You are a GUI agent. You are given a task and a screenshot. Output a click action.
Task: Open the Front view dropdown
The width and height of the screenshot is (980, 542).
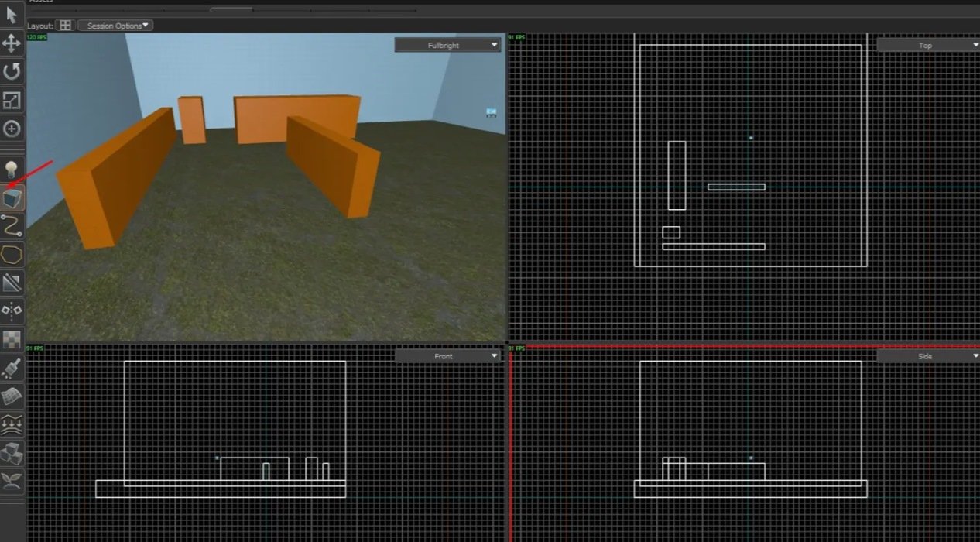(448, 356)
